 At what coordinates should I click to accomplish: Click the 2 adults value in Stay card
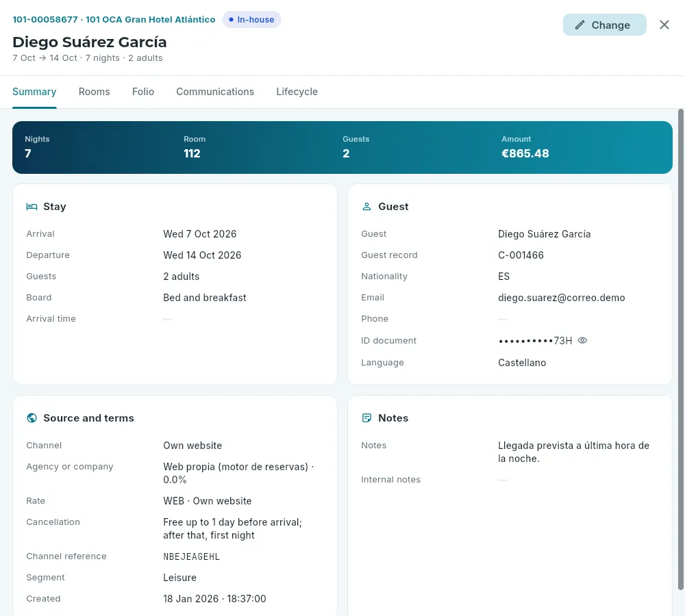click(182, 277)
